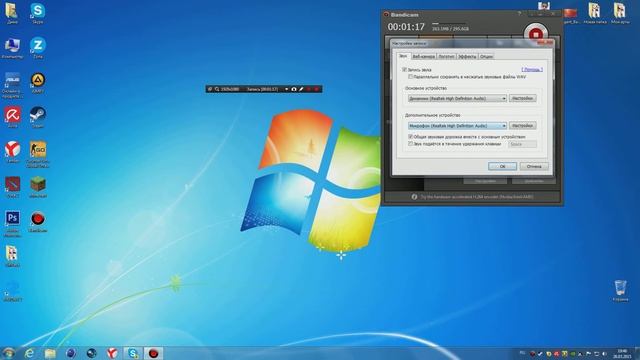Switch to Bandicam in the taskbar

(153, 353)
